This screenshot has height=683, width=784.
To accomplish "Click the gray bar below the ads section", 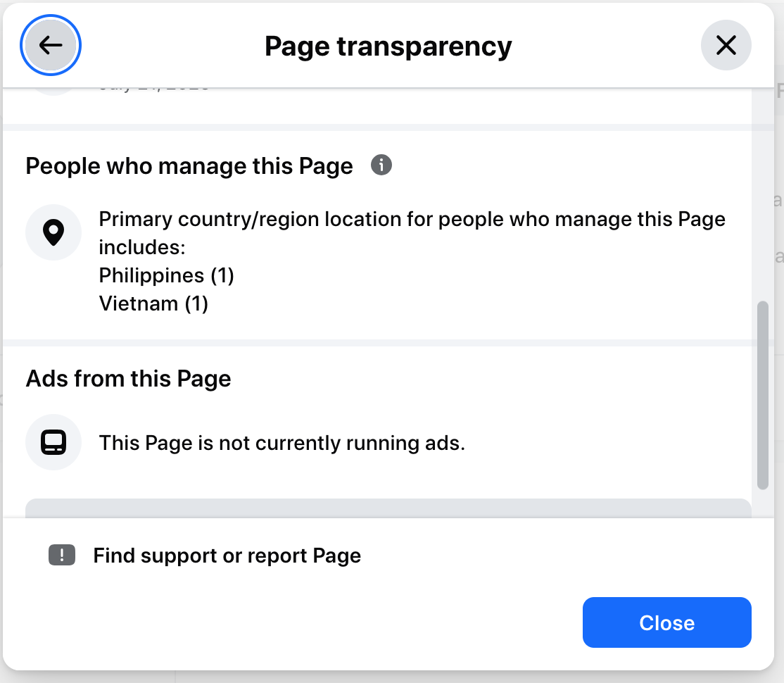I will pos(388,508).
